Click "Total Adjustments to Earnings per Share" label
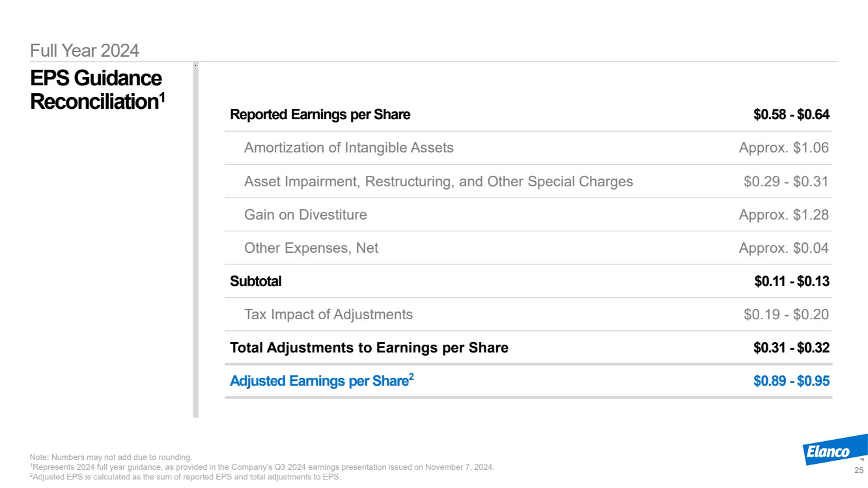This screenshot has height=488, width=868. pos(369,348)
